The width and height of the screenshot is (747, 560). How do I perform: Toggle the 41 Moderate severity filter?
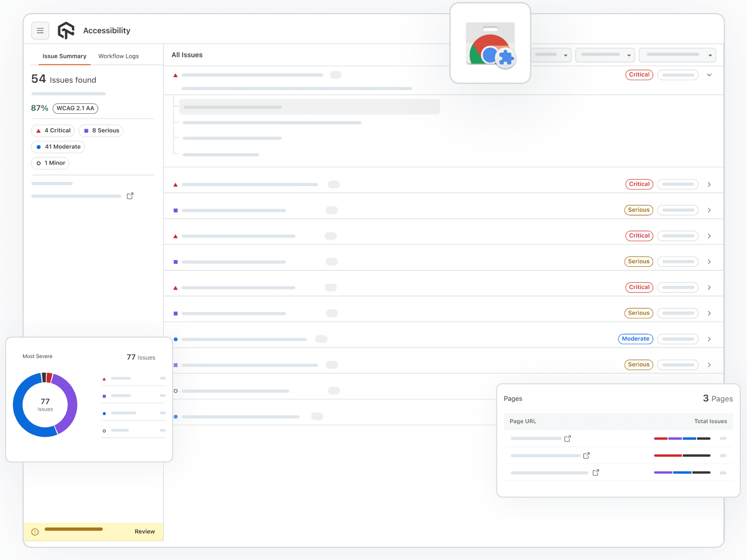(x=58, y=147)
